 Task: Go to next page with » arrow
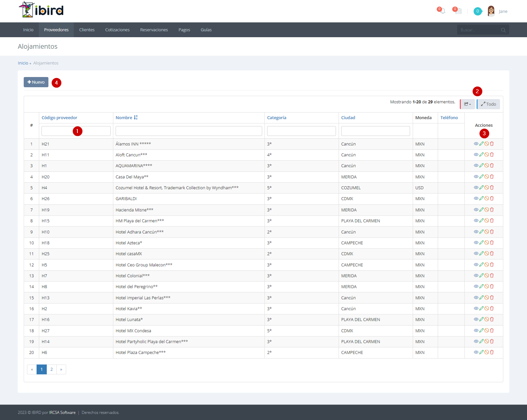[61, 369]
